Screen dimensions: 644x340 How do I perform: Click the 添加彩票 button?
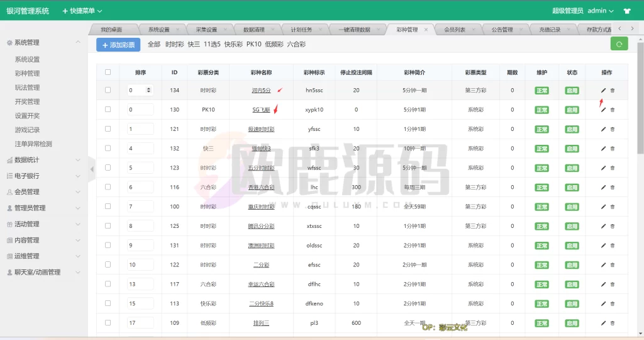(118, 45)
